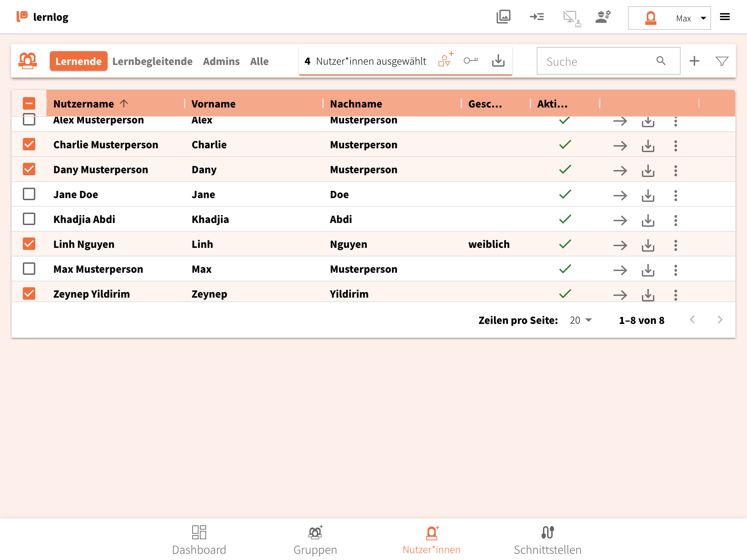Open three-dot menu for Jane Doe
This screenshot has width=747, height=560.
click(x=675, y=195)
